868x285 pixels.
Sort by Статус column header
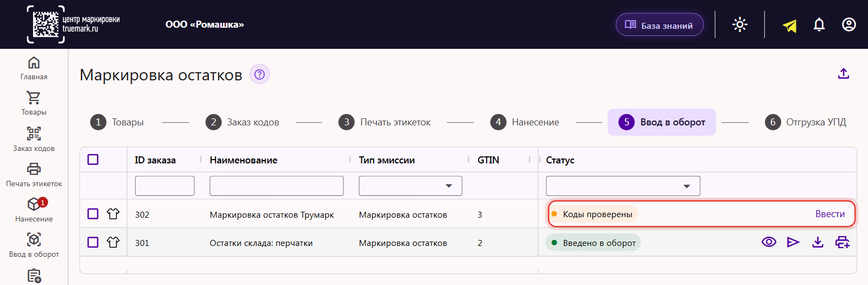click(560, 160)
